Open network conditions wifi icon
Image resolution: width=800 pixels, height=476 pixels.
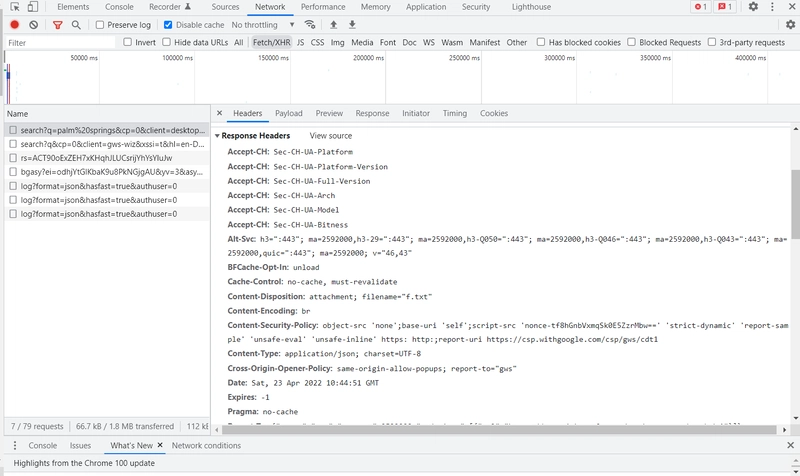pos(310,24)
